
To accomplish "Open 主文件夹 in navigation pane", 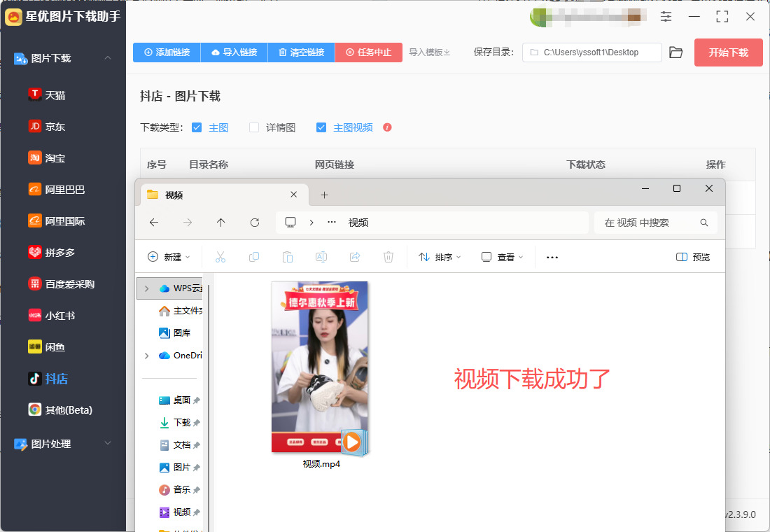I will point(180,311).
